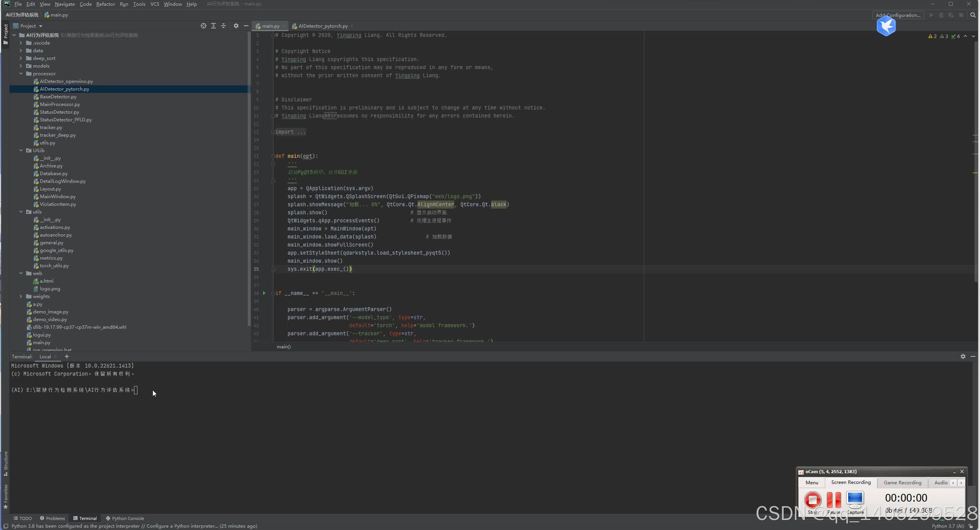Open Python Console tool window

[125, 518]
